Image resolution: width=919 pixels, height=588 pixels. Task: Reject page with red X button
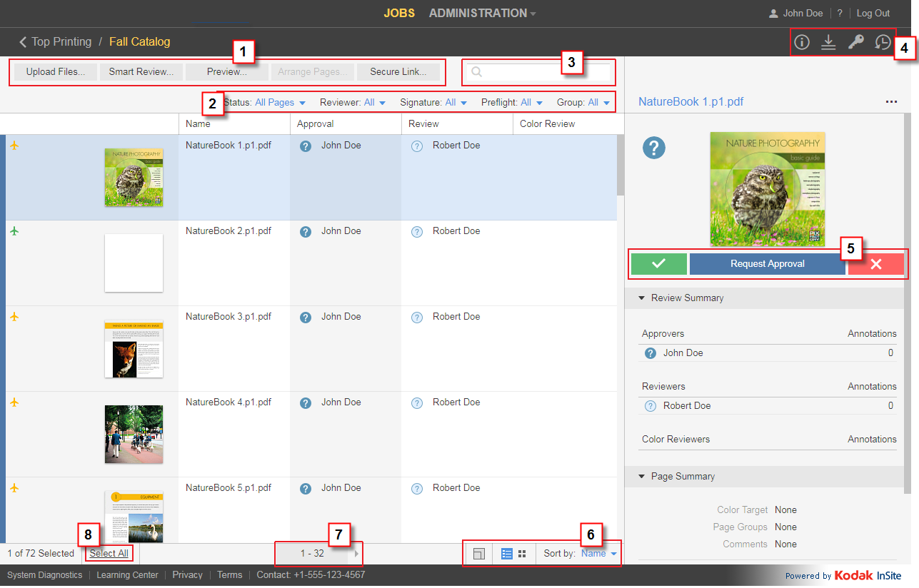coord(876,264)
